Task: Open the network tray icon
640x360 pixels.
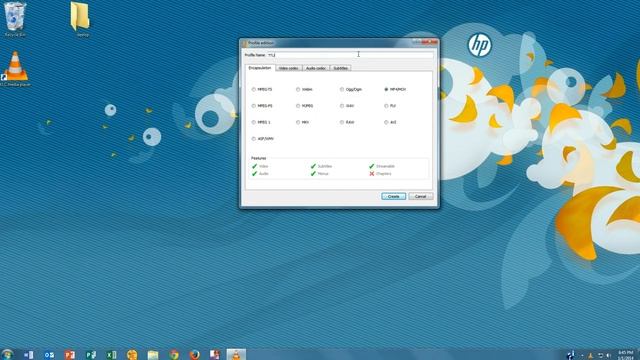Action: coord(600,356)
